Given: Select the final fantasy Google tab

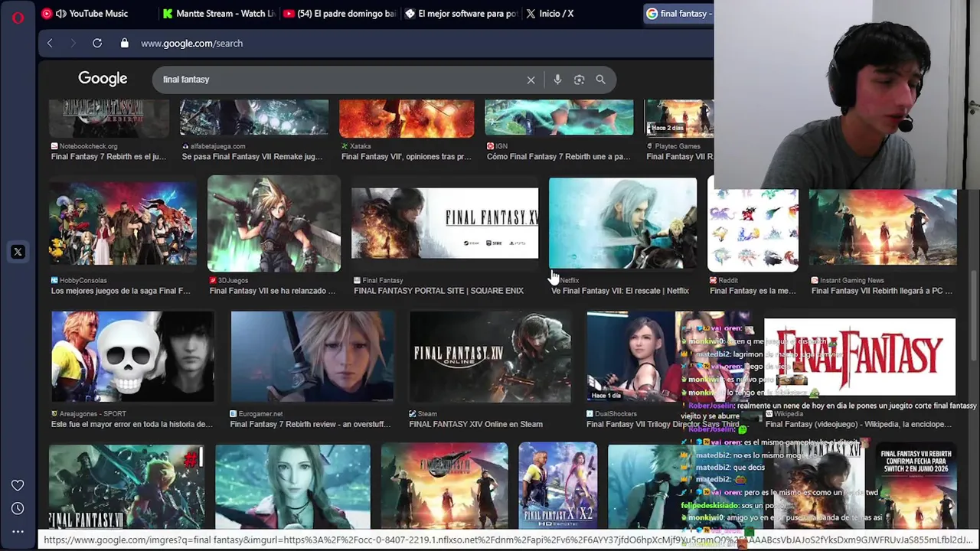Looking at the screenshot, I should click(678, 13).
